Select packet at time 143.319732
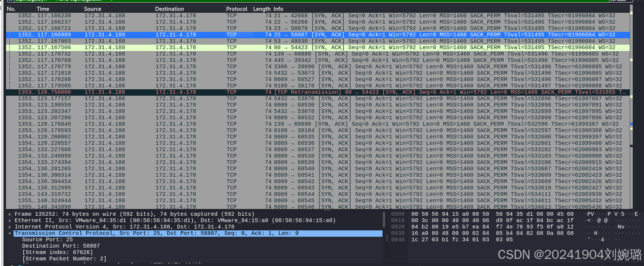Image resolution: width=644 pixels, height=266 pixels. 318,194
